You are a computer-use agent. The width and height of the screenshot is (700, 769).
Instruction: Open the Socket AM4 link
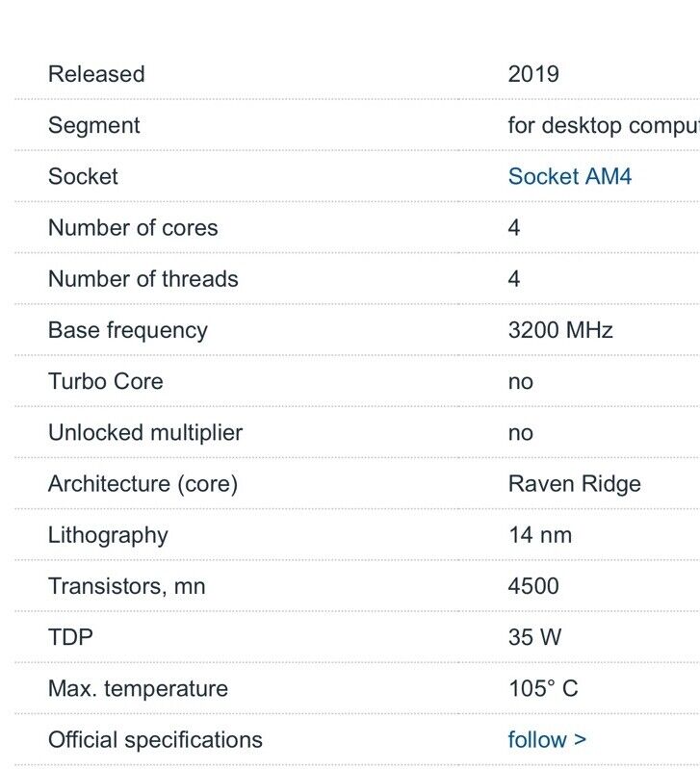(569, 176)
